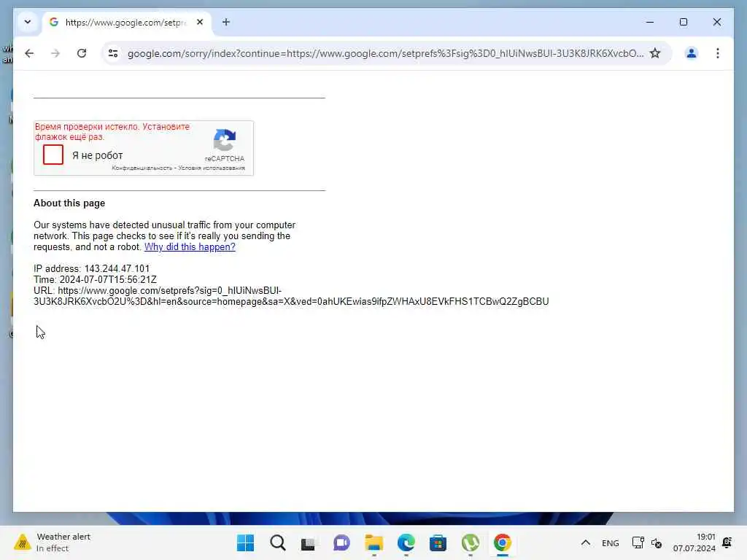
Task: Open network status tray icon
Action: (638, 542)
